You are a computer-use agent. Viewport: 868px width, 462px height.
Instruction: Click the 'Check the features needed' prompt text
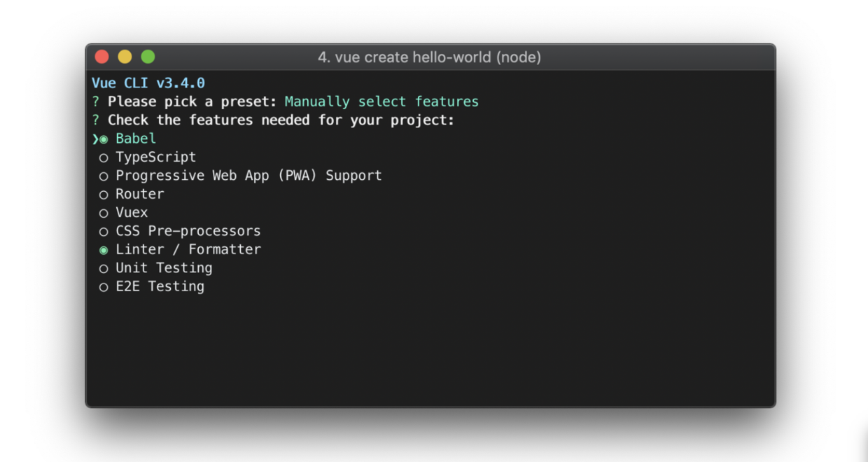coord(281,120)
